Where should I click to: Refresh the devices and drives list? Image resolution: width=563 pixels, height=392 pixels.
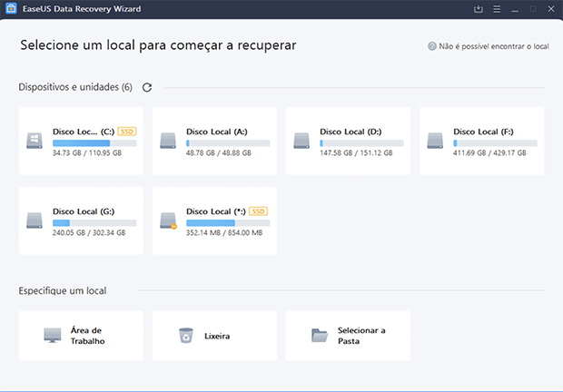coord(147,88)
